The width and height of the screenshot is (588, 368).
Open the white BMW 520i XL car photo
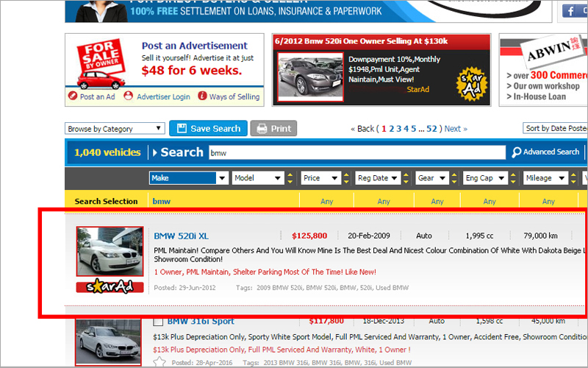[x=110, y=251]
